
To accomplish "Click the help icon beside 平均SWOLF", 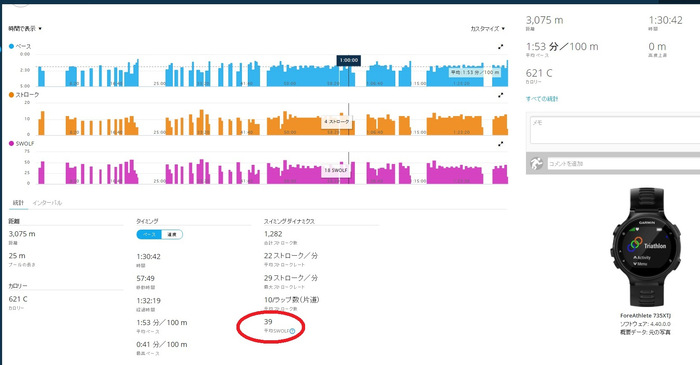I will coord(292,331).
